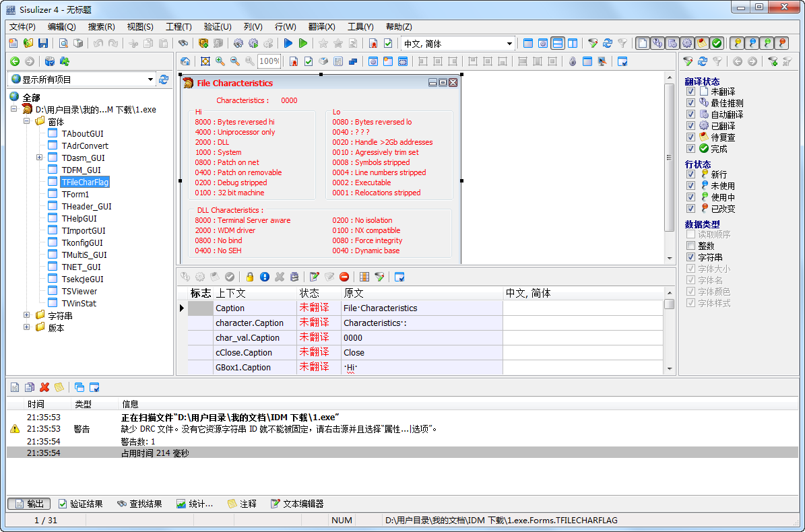
Task: Click refresh icon beside the project filter dropdown
Action: click(164, 79)
